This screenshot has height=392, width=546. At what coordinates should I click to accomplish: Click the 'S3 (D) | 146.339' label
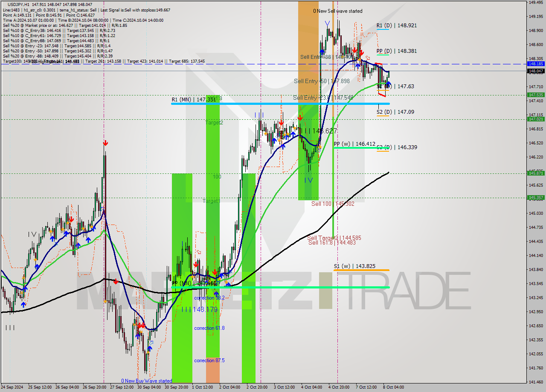(x=397, y=147)
